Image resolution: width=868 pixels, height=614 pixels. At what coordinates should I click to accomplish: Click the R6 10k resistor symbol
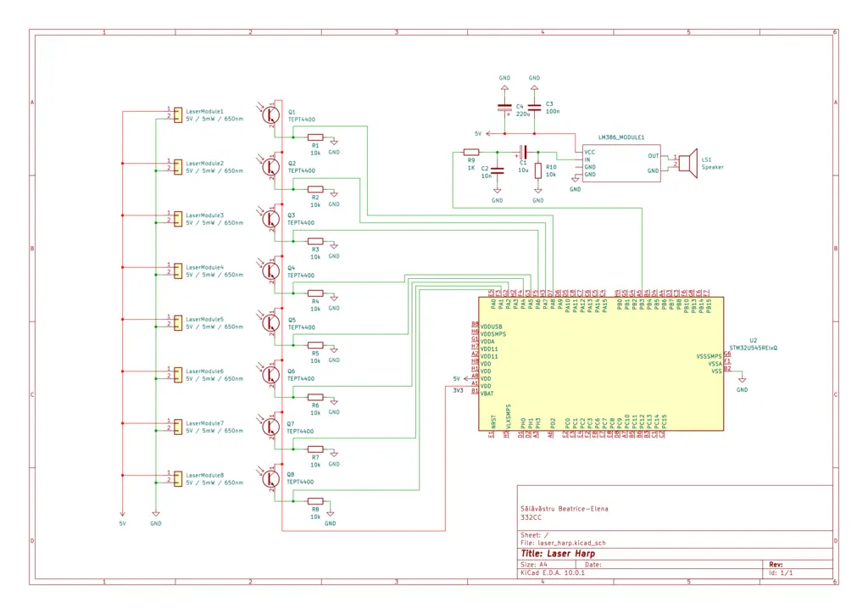[315, 397]
